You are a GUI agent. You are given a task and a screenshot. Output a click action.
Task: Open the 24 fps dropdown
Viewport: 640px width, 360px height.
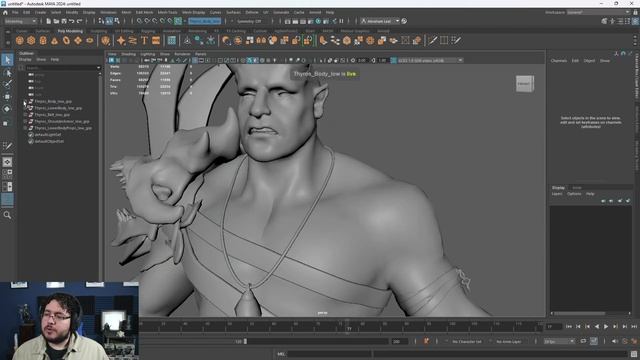pyautogui.click(x=559, y=341)
